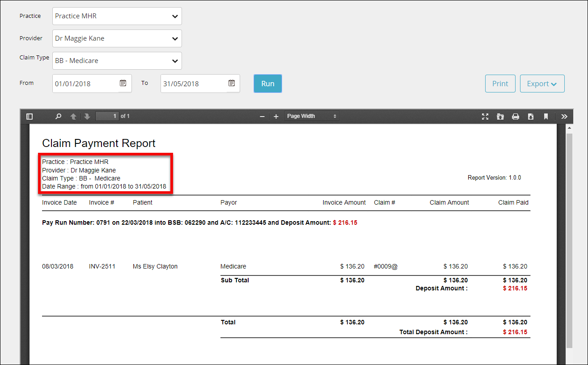
Task: Click claim number #0009@
Action: (385, 266)
